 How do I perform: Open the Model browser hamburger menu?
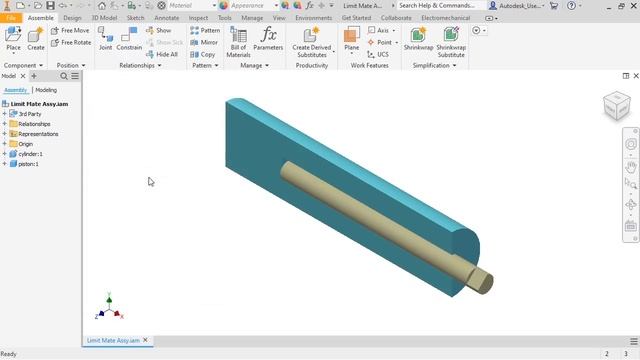tap(75, 76)
